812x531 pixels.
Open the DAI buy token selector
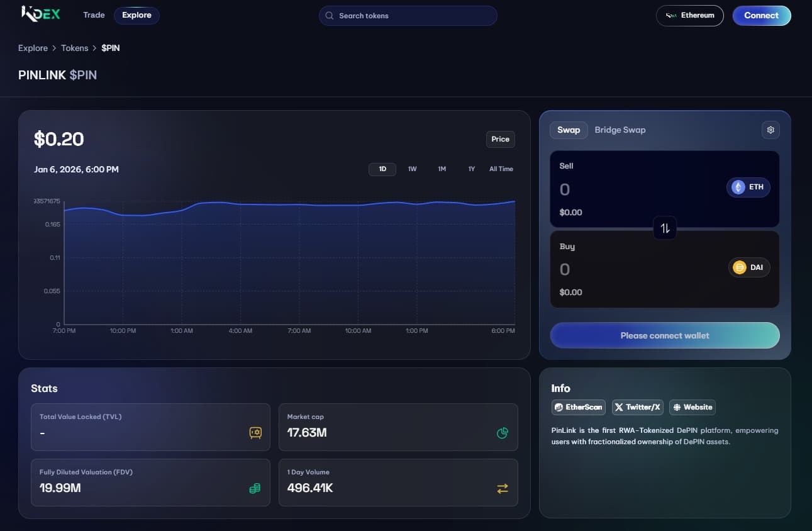[x=748, y=267]
